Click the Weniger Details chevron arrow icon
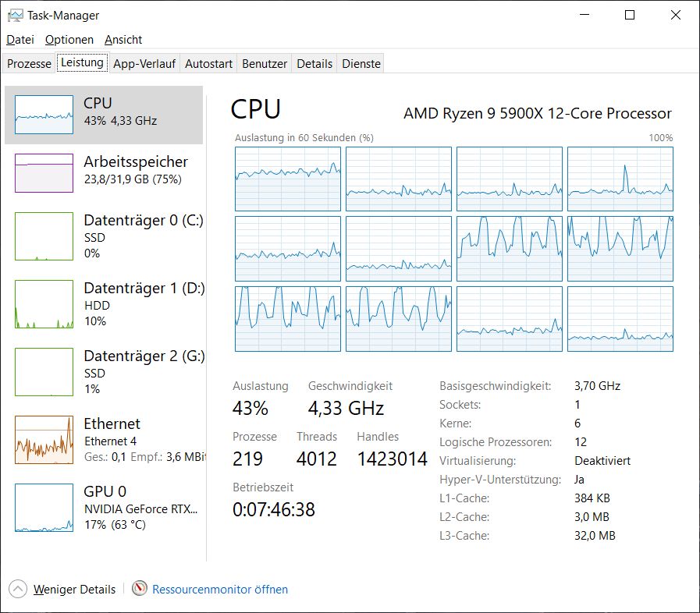Screen dimensions: 700x613 click(x=18, y=589)
